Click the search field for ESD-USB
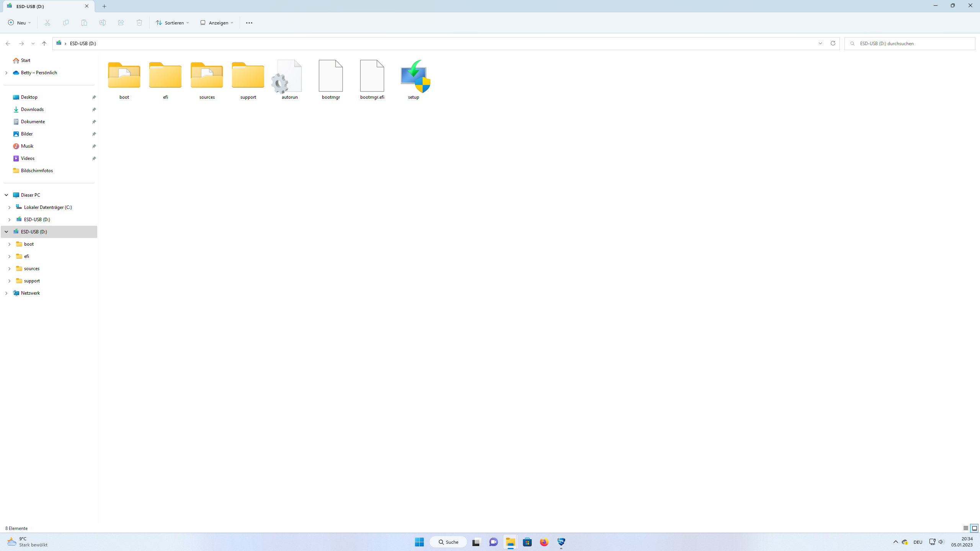The image size is (980, 551). 911,44
